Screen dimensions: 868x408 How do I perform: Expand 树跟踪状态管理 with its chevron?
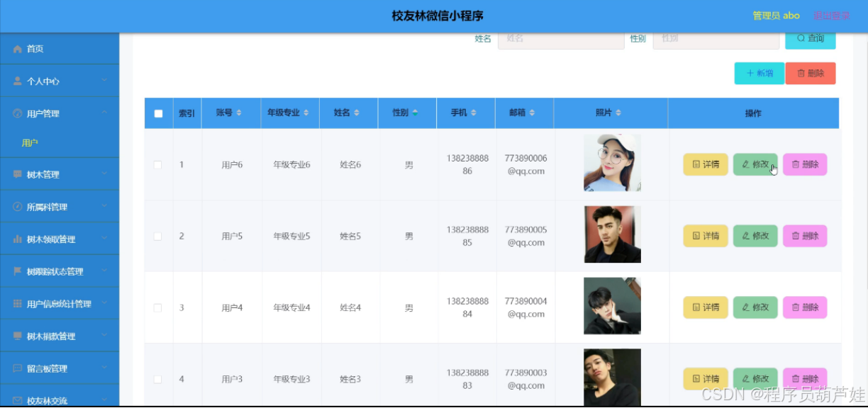coord(104,271)
